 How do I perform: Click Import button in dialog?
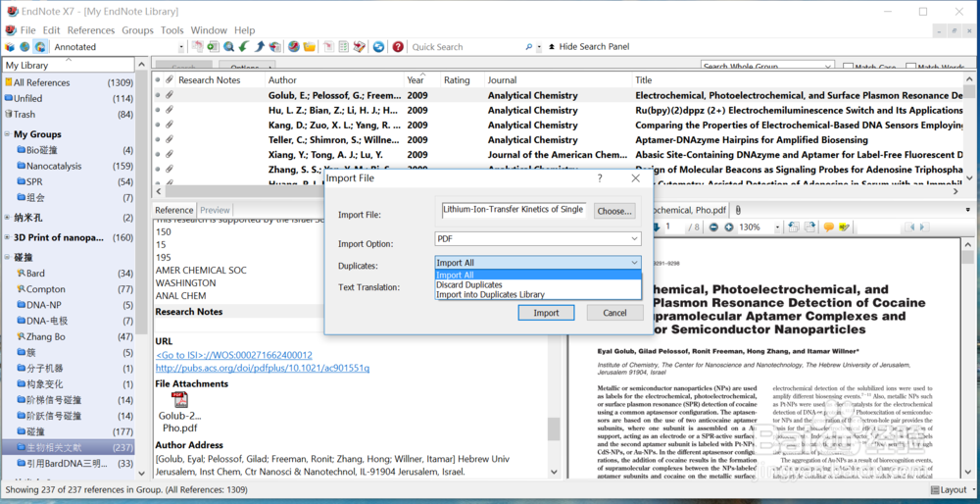click(546, 313)
